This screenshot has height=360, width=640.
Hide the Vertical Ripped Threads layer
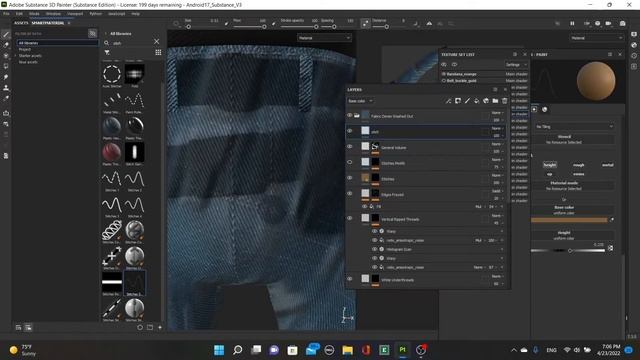coord(349,218)
